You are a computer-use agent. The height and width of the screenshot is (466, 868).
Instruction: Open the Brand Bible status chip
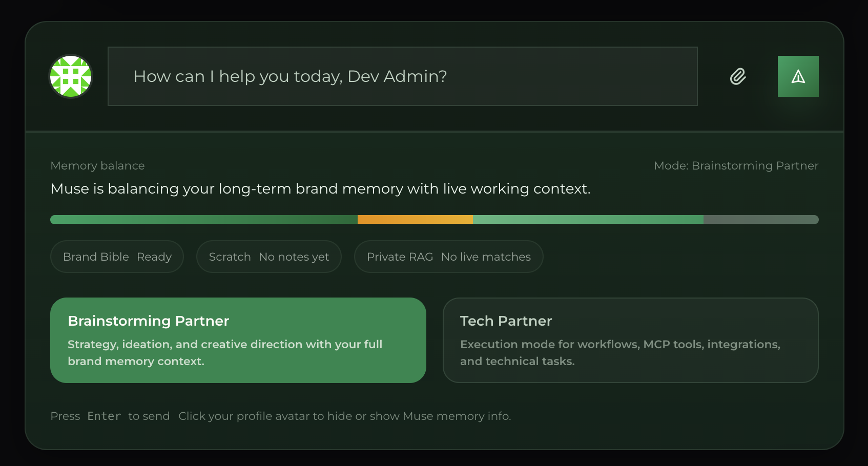click(x=117, y=257)
